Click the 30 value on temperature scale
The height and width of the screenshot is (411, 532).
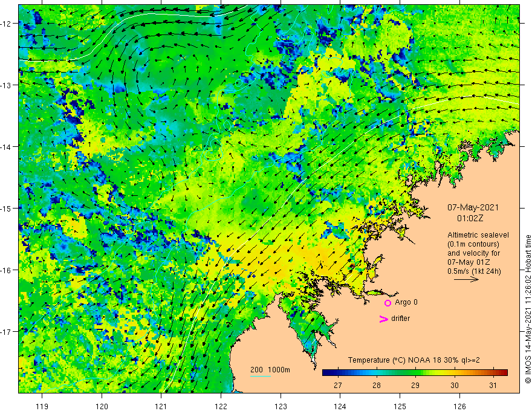[x=454, y=385]
